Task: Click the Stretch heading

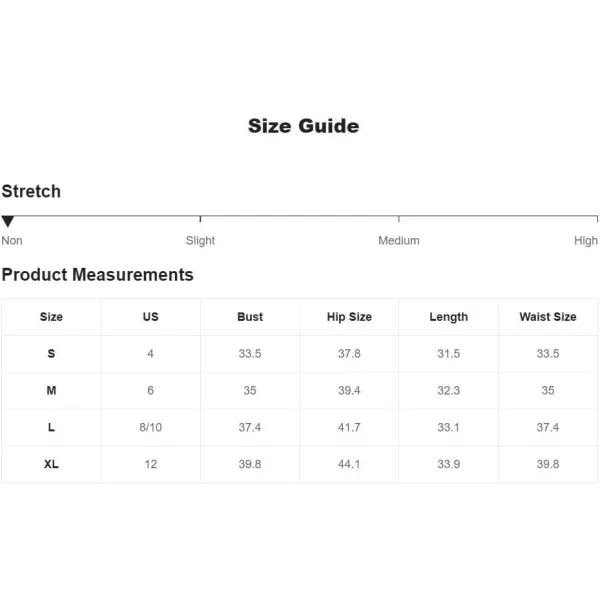Action: (x=31, y=191)
